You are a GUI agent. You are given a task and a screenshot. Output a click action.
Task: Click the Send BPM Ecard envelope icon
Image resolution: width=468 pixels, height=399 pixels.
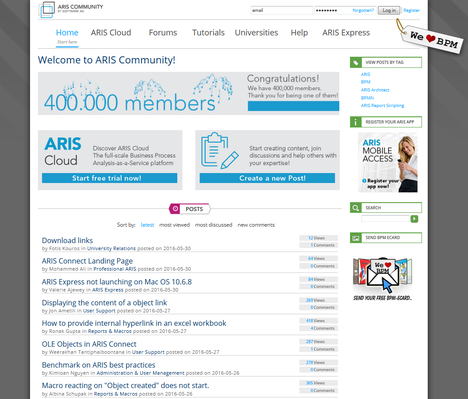pos(356,238)
